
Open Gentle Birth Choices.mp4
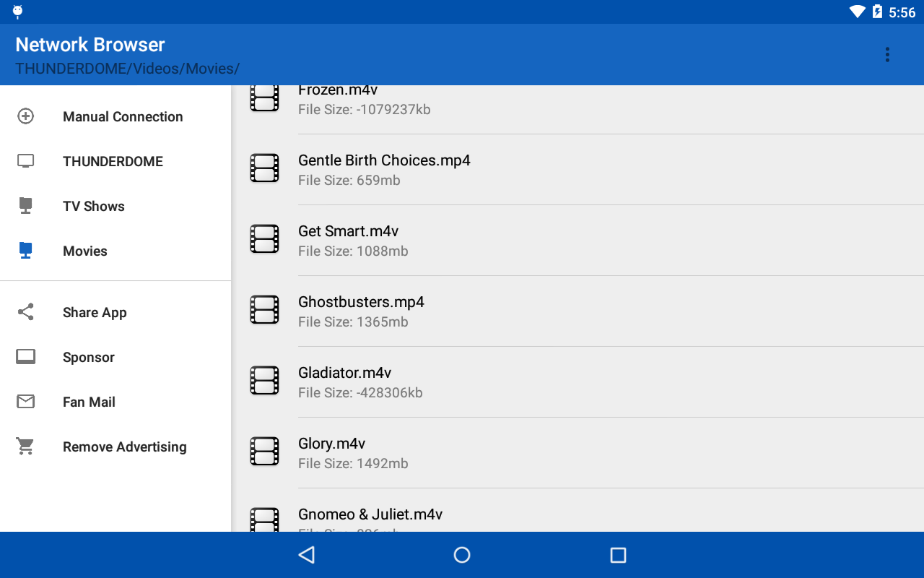click(577, 170)
